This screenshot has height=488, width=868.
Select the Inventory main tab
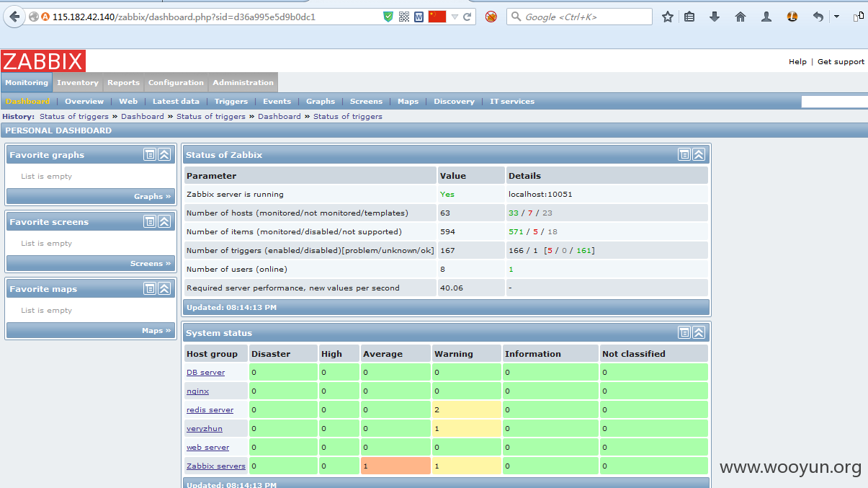tap(78, 82)
